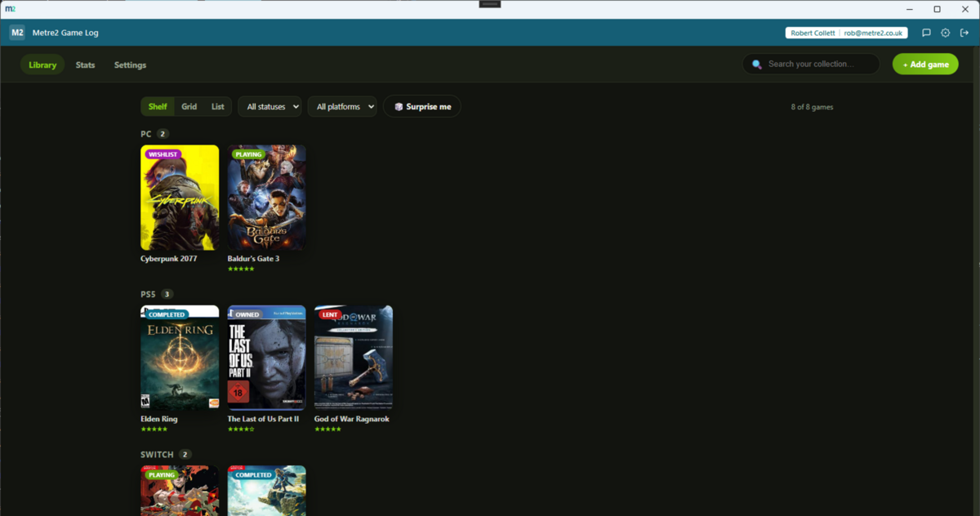Open the Elden Ring cover
980x516 pixels.
coord(180,358)
